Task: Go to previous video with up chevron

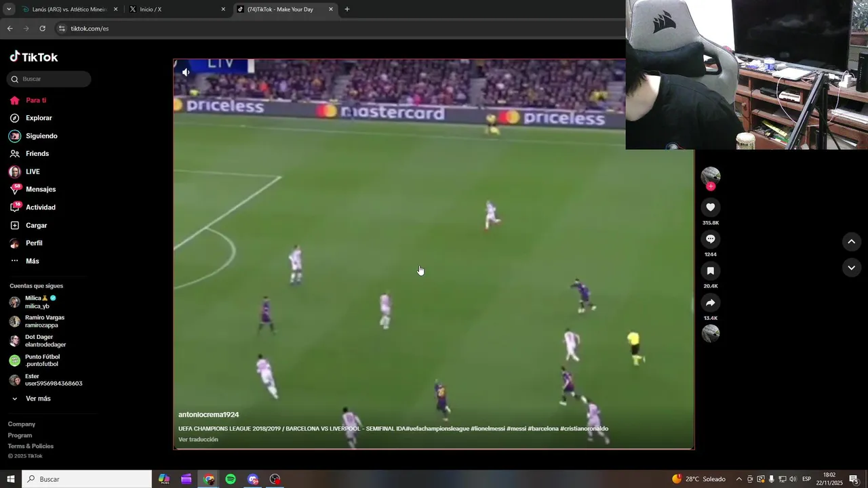Action: click(x=852, y=241)
